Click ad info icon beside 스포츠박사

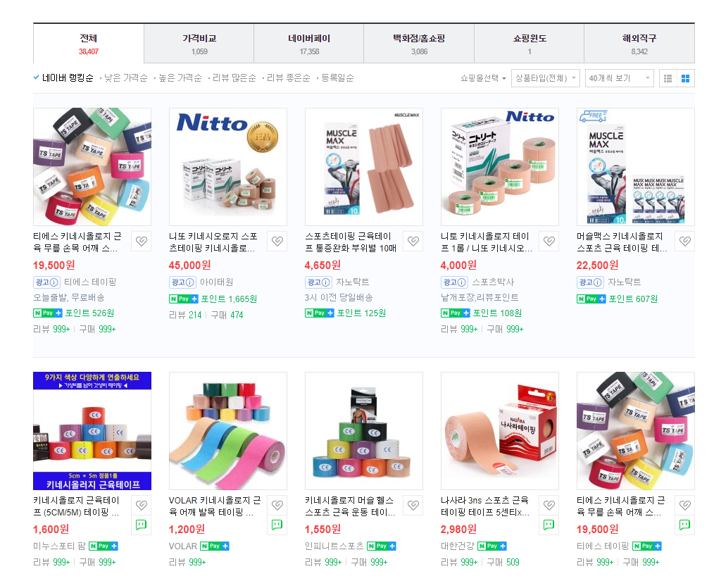[462, 282]
